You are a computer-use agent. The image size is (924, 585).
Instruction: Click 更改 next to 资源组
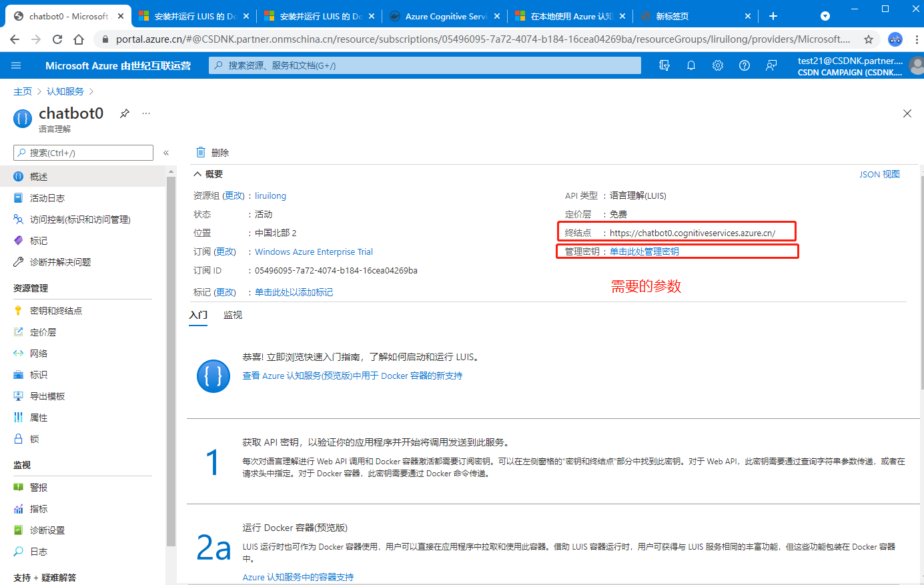coord(234,195)
